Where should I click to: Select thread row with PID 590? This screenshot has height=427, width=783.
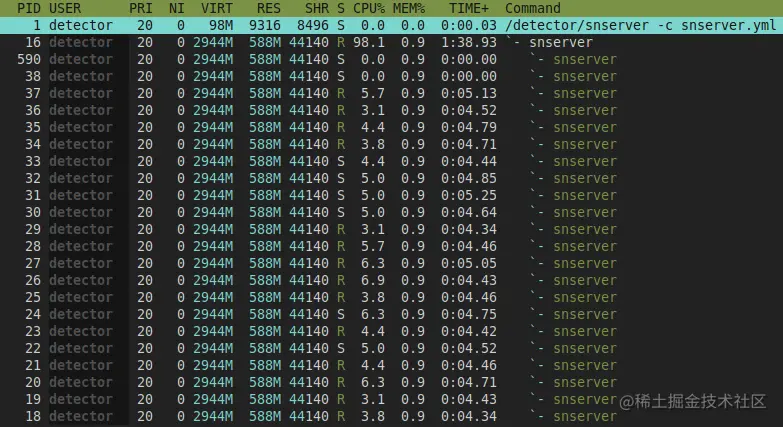pyautogui.click(x=392, y=59)
